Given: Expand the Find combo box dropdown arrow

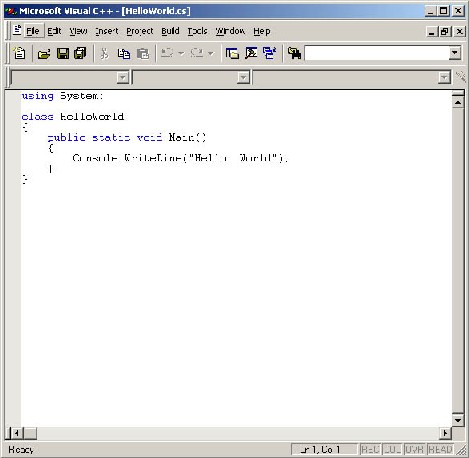Looking at the screenshot, I should click(455, 53).
